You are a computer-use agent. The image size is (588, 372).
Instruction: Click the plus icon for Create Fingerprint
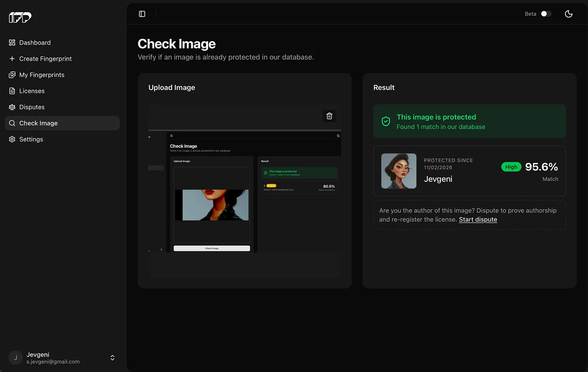coord(12,59)
